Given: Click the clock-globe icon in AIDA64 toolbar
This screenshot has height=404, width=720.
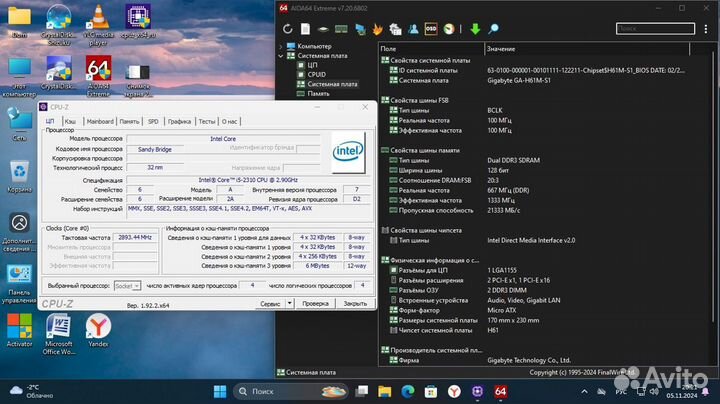Looking at the screenshot, I should [449, 29].
